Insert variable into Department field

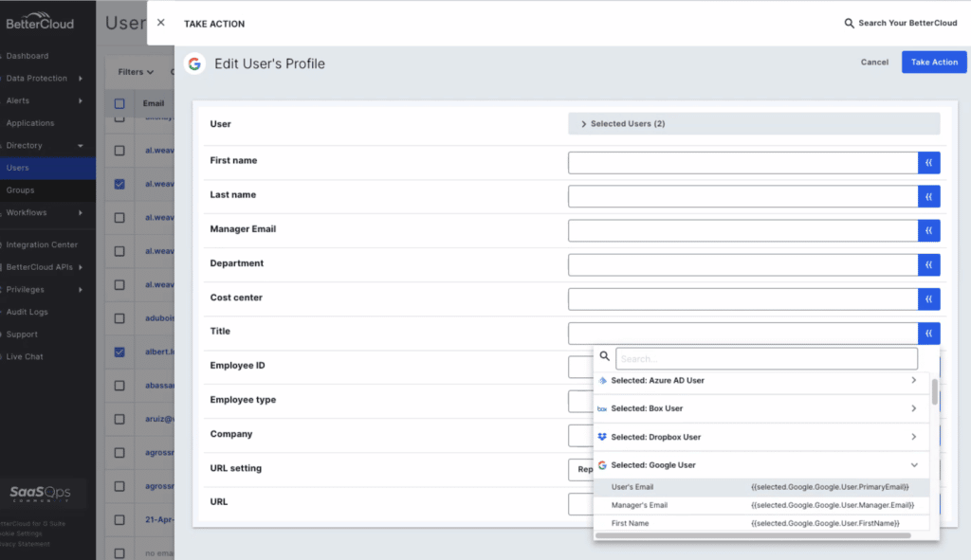coord(929,265)
